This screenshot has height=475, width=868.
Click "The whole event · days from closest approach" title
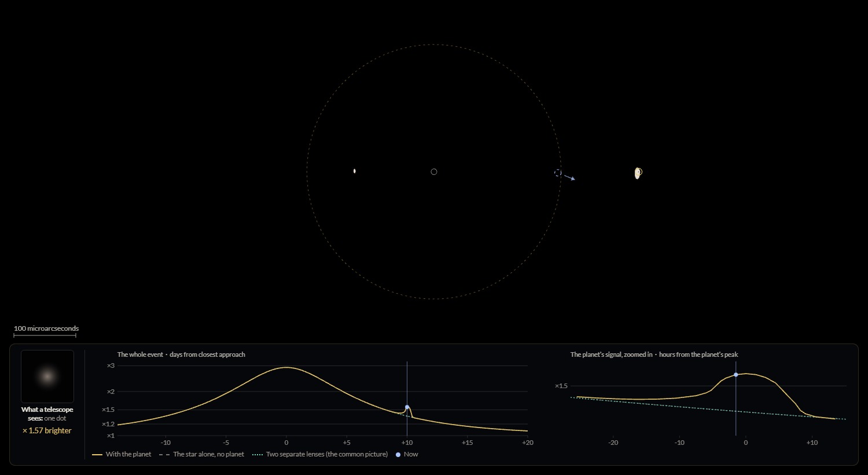[x=181, y=355]
